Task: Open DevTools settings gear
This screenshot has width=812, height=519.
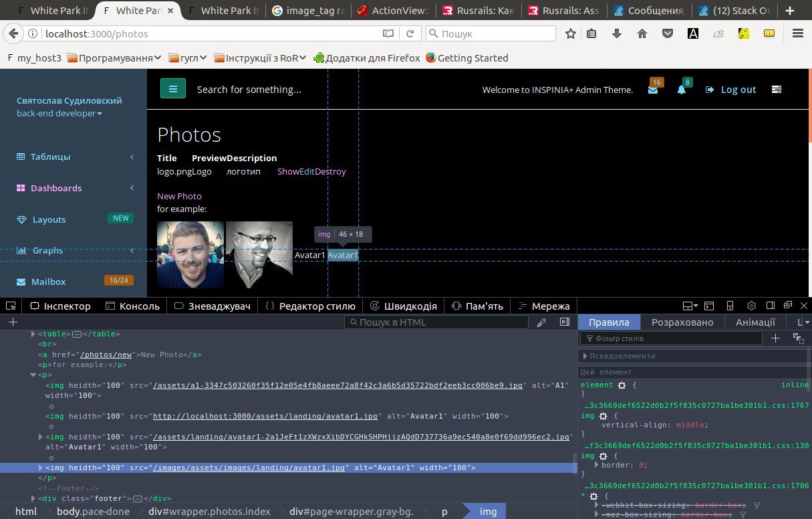Action: click(x=751, y=306)
